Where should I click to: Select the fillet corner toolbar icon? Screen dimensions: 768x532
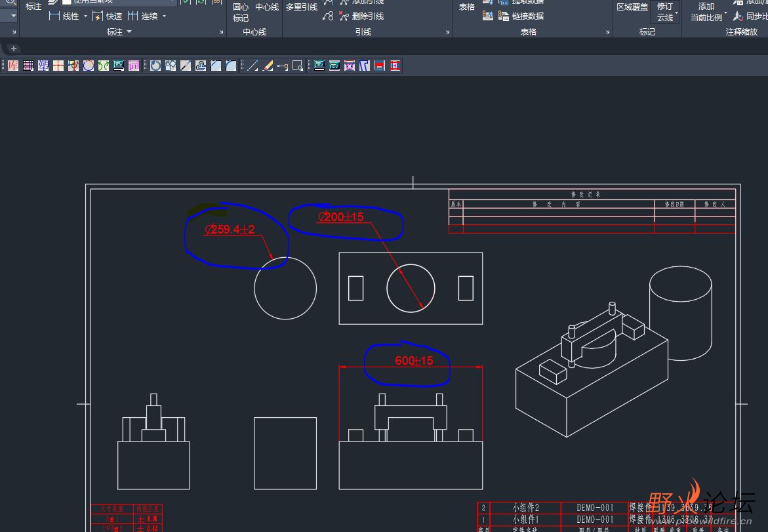coord(231,66)
